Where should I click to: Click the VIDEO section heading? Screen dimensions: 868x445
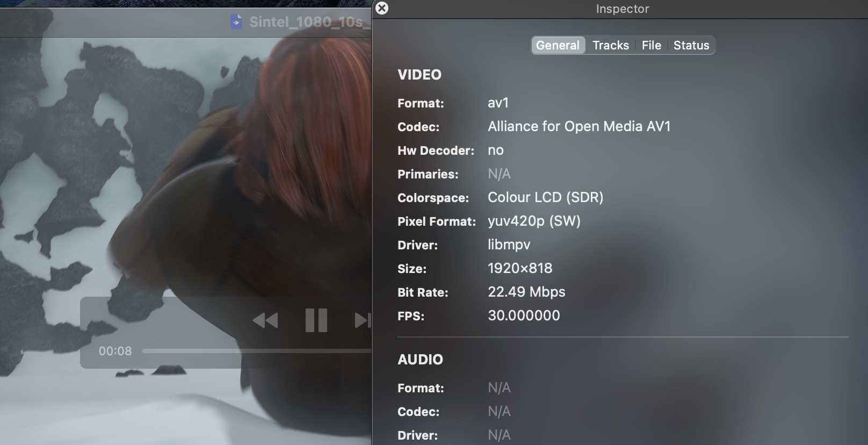click(x=419, y=75)
